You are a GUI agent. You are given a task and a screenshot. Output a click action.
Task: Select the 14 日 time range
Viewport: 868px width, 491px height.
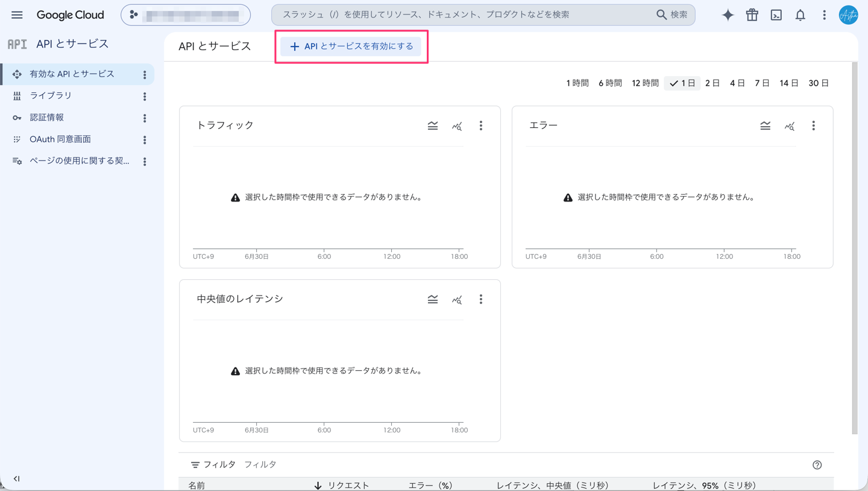pyautogui.click(x=789, y=83)
